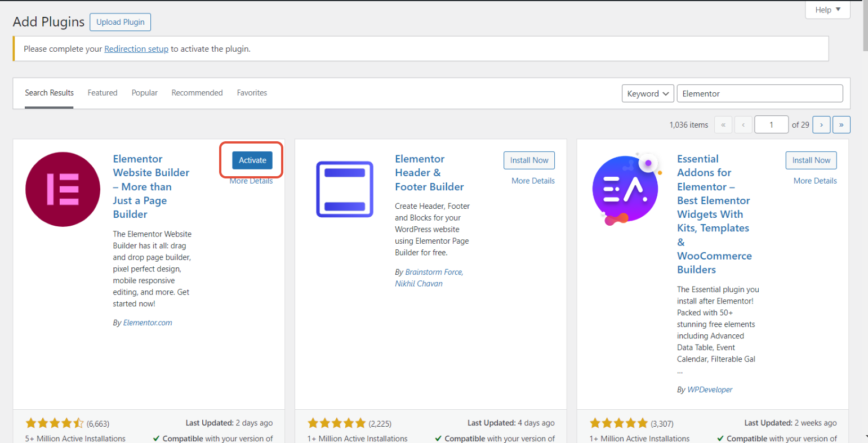868x443 pixels.
Task: Click the star rating with 2,225 reviews
Action: pos(337,423)
